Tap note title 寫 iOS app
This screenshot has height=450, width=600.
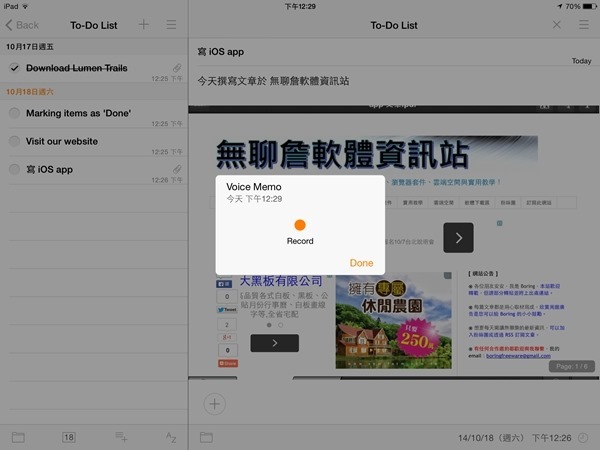(221, 52)
